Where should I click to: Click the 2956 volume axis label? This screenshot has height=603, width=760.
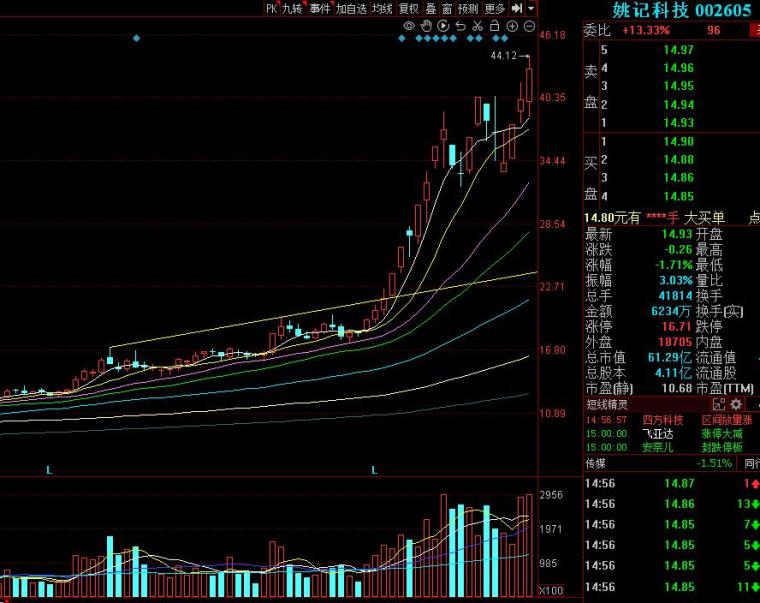551,495
